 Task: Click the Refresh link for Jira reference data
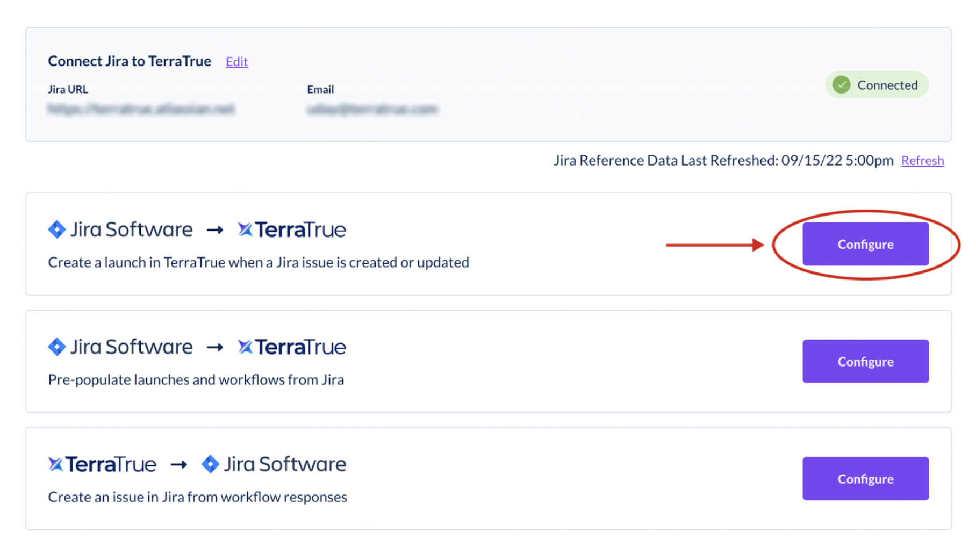(x=922, y=160)
